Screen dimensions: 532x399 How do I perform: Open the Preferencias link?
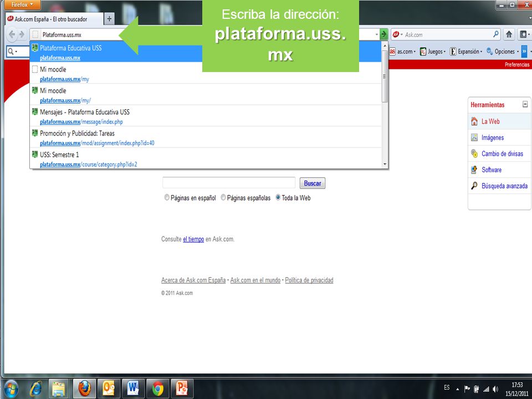pyautogui.click(x=516, y=64)
